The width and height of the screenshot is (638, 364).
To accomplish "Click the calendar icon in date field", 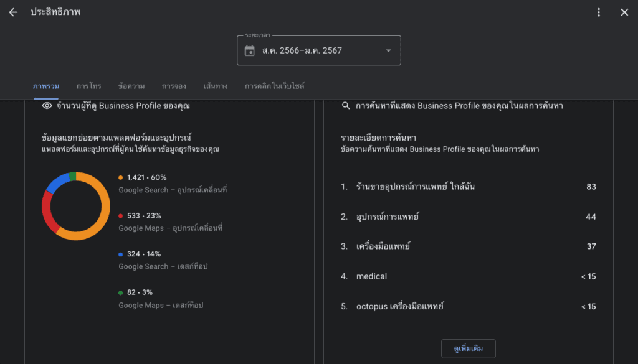I will pos(250,51).
